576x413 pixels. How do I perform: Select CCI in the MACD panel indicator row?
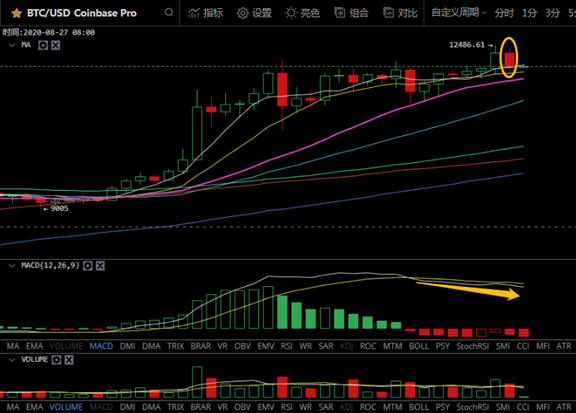pyautogui.click(x=523, y=346)
